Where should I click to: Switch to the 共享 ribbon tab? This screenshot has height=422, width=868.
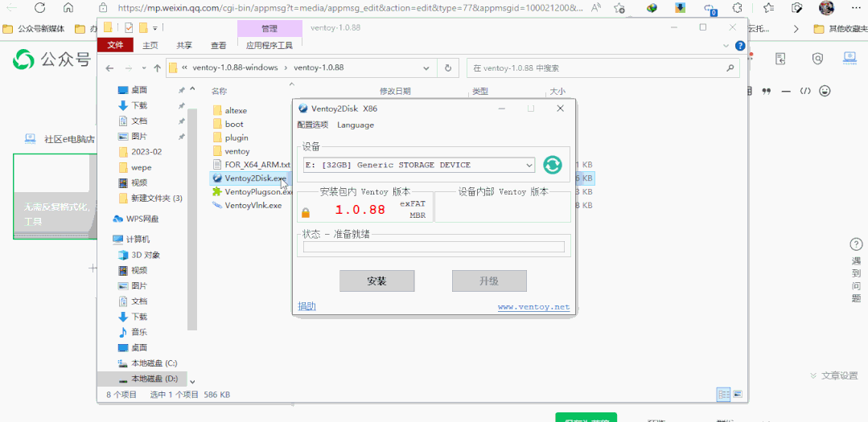[184, 45]
